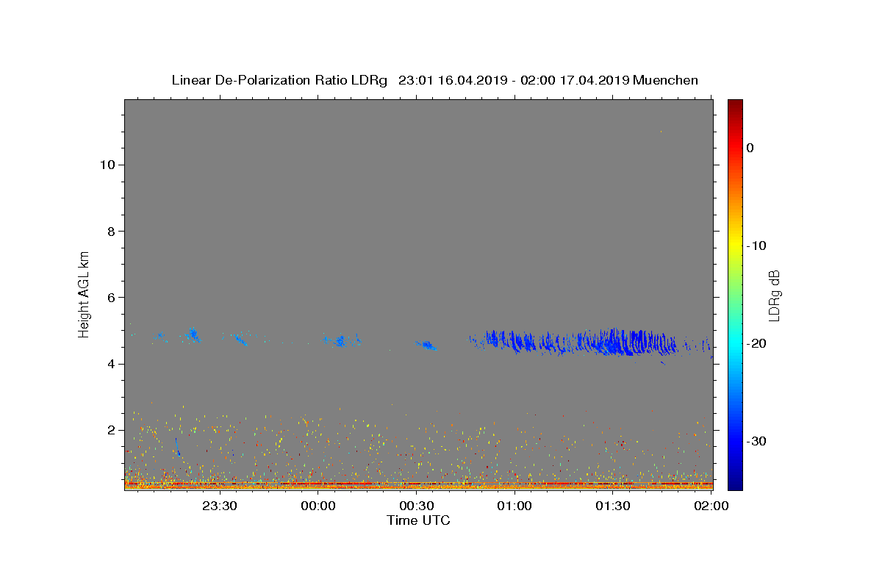This screenshot has width=882, height=588.
Task: Click the height tick label 10
Action: (107, 165)
